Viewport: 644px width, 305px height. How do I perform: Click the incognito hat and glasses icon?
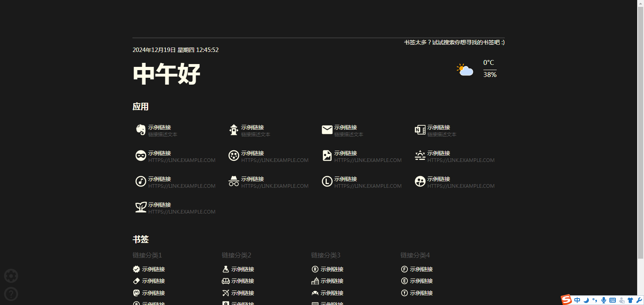click(x=234, y=181)
